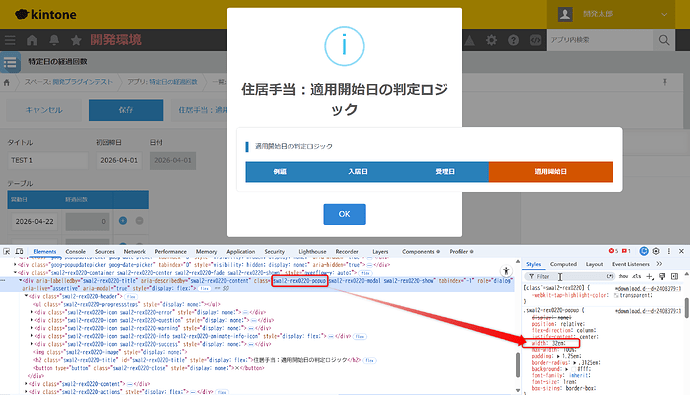Activate the DevTools inspect element picker

(7, 251)
